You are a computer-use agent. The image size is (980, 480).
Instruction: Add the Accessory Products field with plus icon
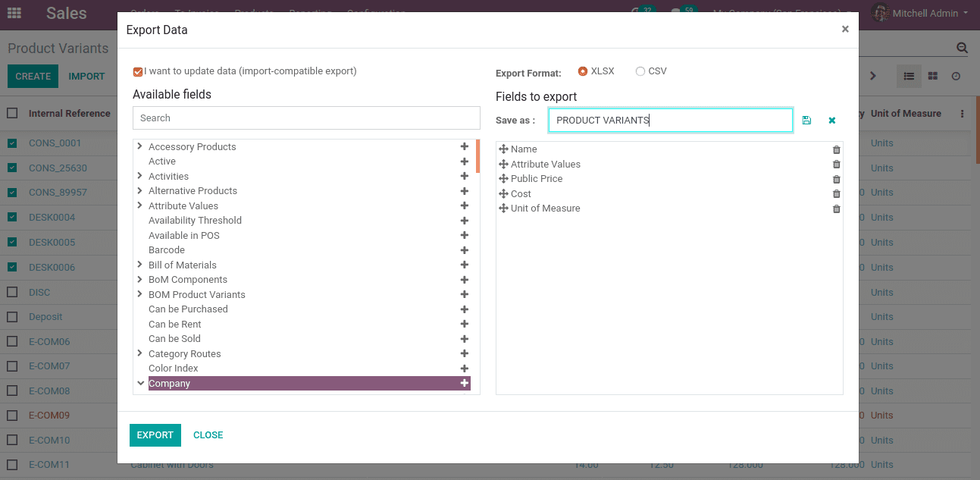tap(465, 146)
